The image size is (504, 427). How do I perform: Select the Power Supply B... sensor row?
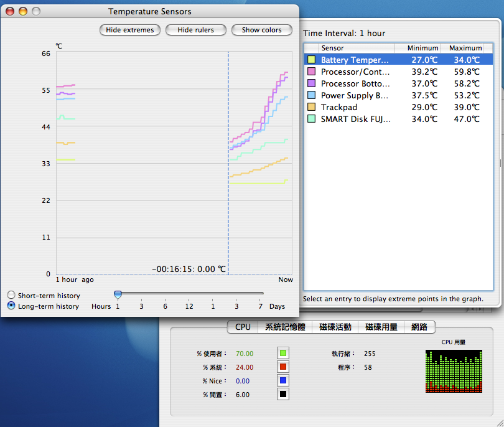(399, 95)
